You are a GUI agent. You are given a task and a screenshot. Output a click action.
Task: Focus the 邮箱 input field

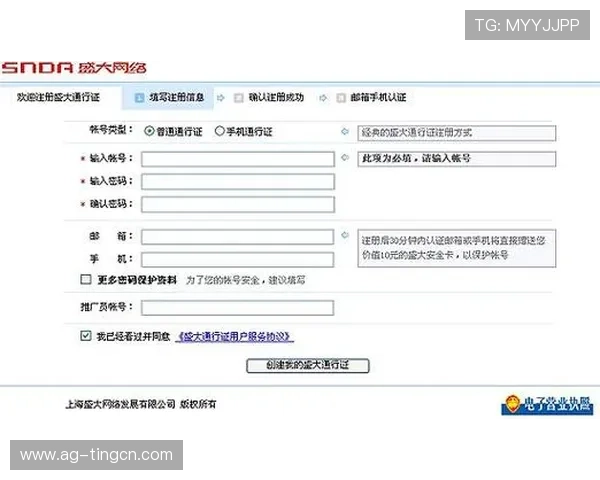click(237, 237)
